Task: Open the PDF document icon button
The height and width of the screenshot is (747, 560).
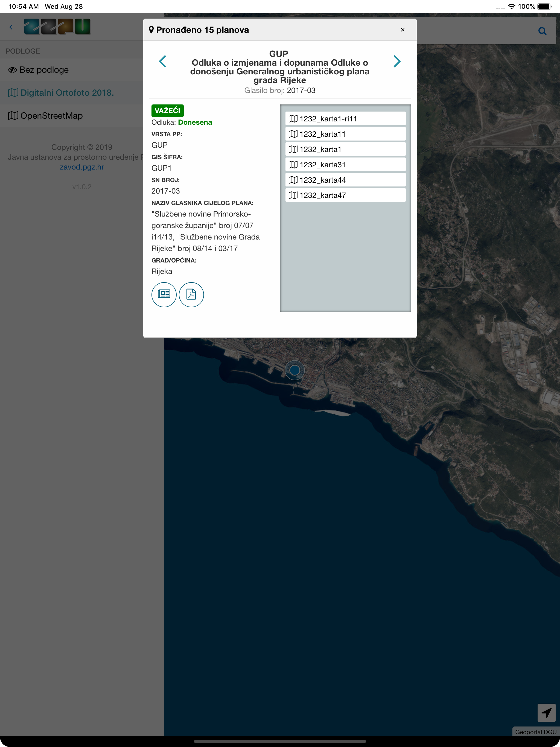Action: tap(191, 294)
